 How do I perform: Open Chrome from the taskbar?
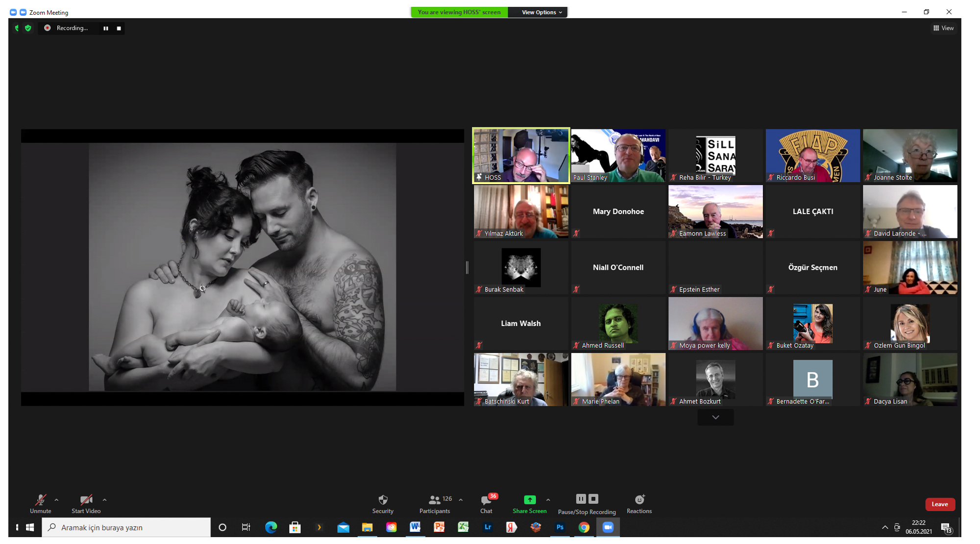[584, 527]
